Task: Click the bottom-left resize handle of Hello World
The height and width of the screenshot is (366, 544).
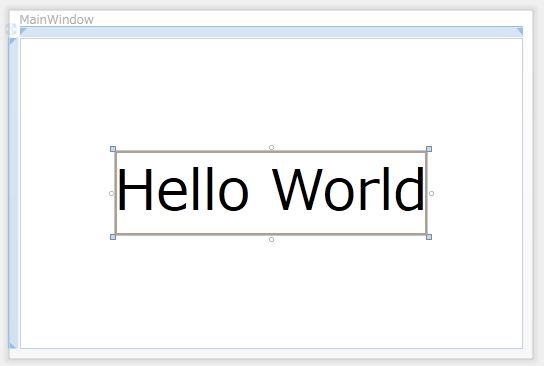Action: 113,237
